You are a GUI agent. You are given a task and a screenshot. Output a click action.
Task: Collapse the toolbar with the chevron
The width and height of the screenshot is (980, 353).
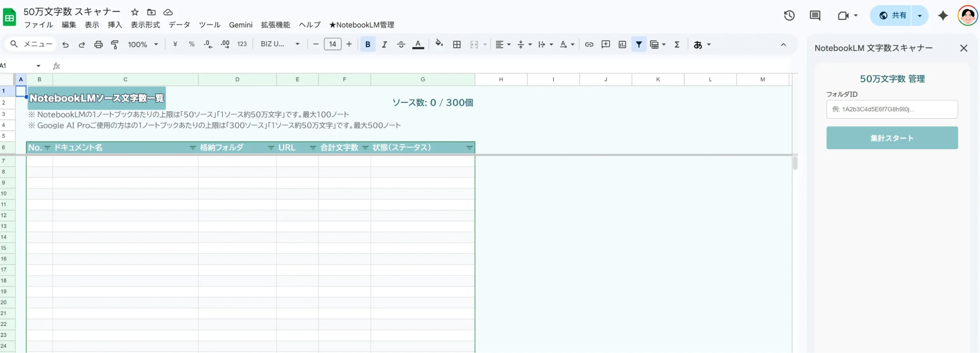783,44
